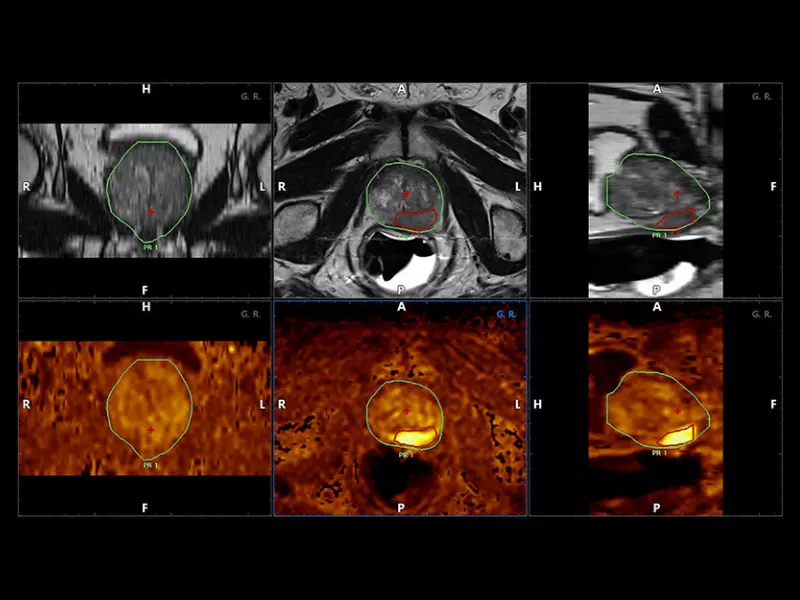Select the red crosshair in the grayscale axial view
This screenshot has height=600, width=800.
(406, 193)
